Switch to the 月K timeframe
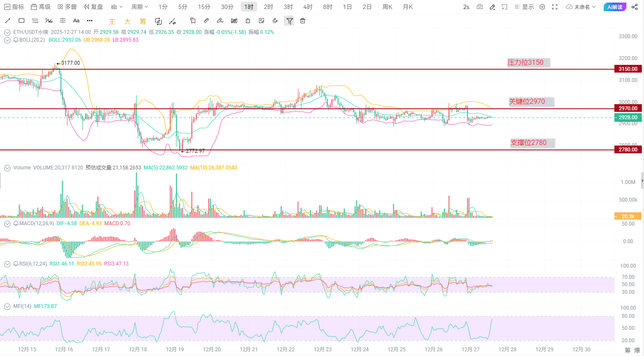The width and height of the screenshot is (644, 356). [x=408, y=7]
